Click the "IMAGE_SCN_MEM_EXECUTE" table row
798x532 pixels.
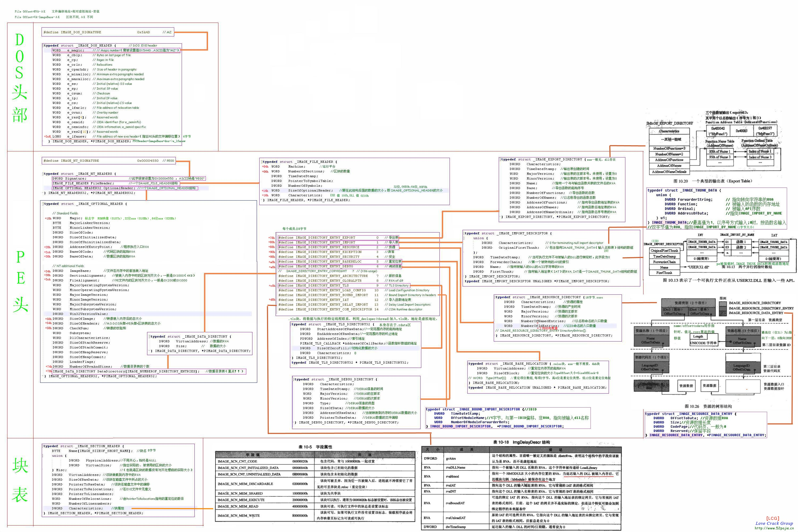[x=315, y=500]
